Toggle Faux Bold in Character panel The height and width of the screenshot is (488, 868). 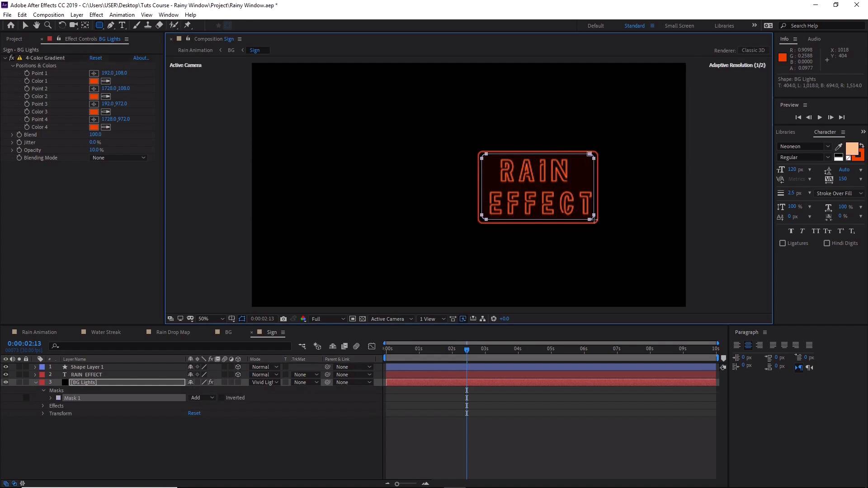click(791, 231)
